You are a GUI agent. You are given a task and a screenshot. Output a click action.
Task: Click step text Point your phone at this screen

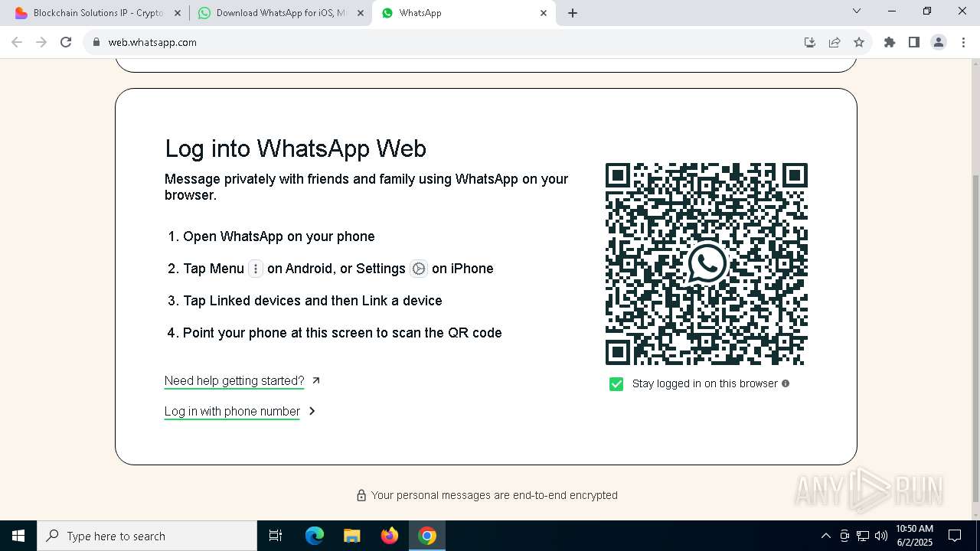(342, 333)
